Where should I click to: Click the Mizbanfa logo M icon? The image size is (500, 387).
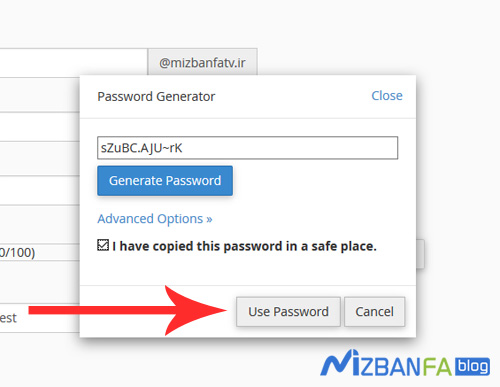click(340, 362)
